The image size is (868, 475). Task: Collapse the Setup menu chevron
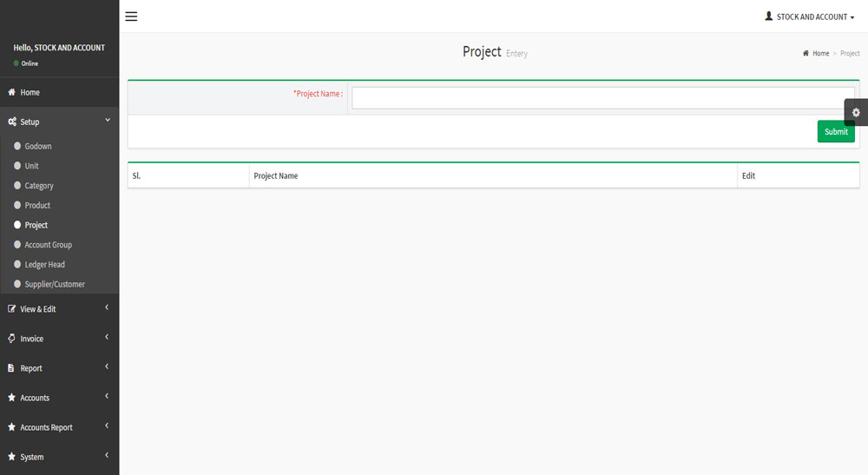point(108,120)
